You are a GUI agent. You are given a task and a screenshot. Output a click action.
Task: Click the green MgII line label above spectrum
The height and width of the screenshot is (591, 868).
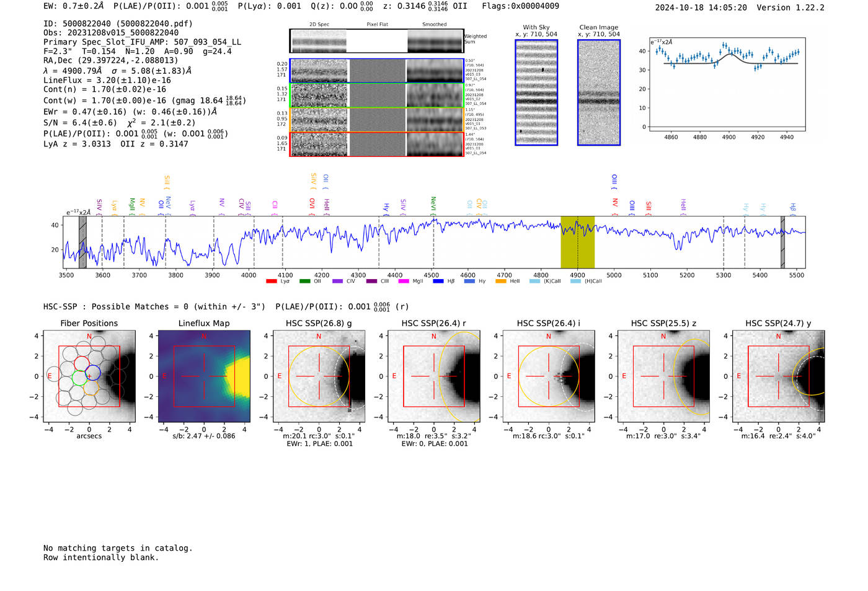132,207
